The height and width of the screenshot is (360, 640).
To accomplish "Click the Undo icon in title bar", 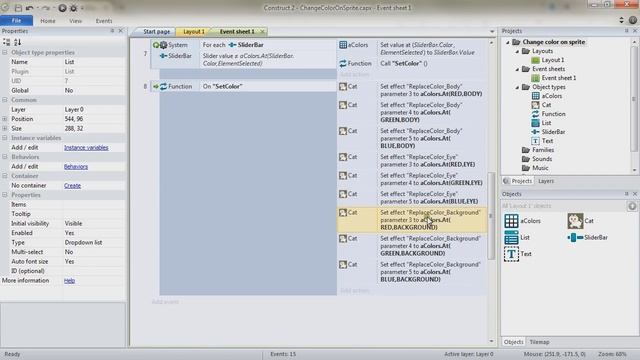I will point(29,8).
